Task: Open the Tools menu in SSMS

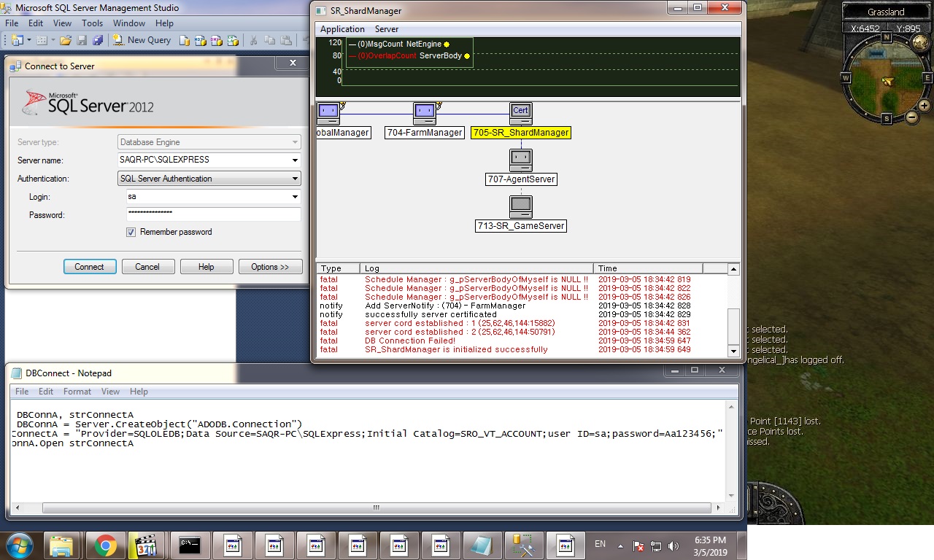Action: (92, 23)
